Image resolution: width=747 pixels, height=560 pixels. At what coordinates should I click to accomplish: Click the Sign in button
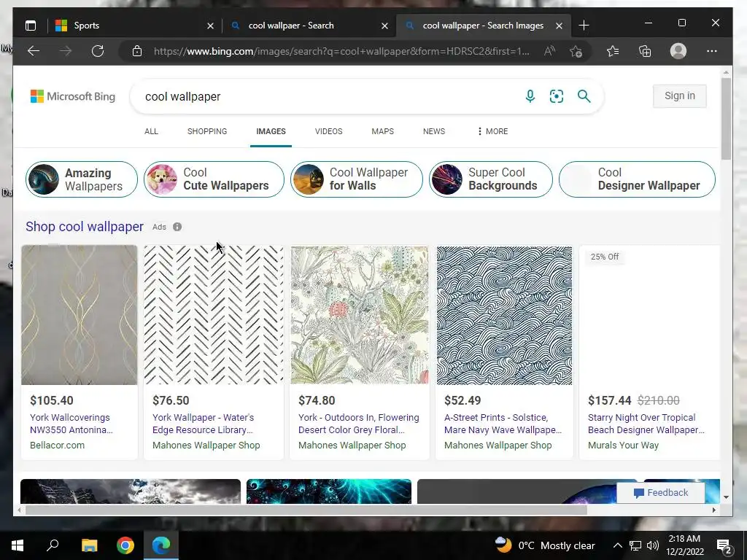680,96
